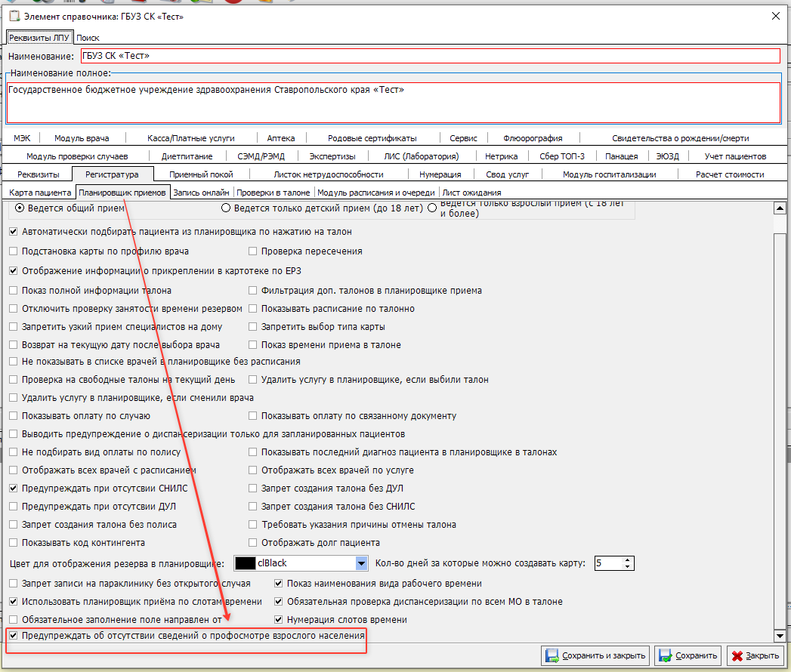Click the red X icon on Закрыть

[x=737, y=655]
